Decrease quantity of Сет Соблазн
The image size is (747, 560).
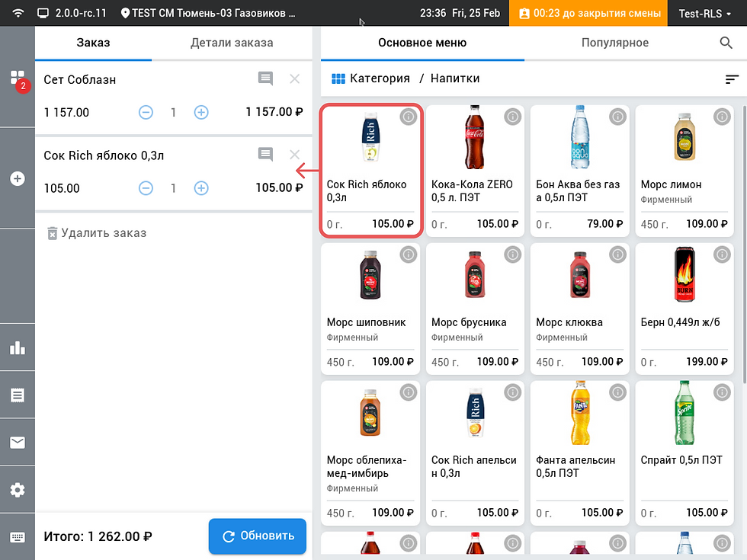click(146, 113)
